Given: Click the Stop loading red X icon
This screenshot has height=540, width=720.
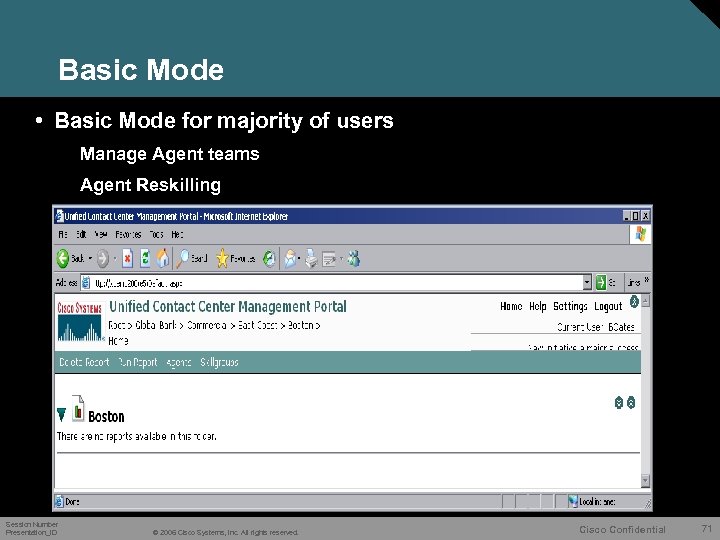Looking at the screenshot, I should (x=128, y=259).
